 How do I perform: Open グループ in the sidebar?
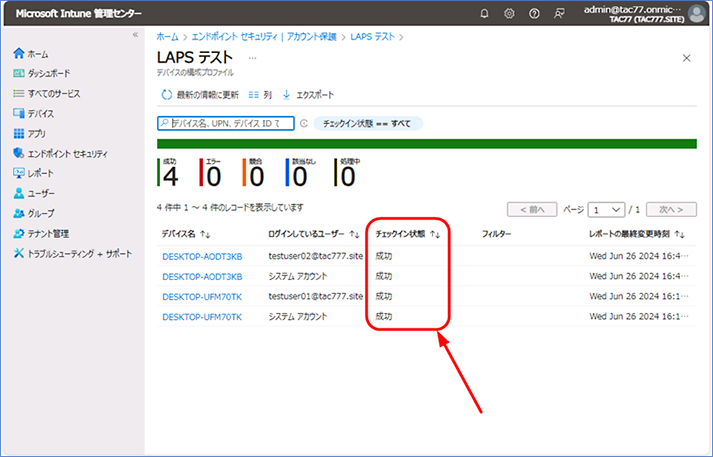(x=34, y=213)
